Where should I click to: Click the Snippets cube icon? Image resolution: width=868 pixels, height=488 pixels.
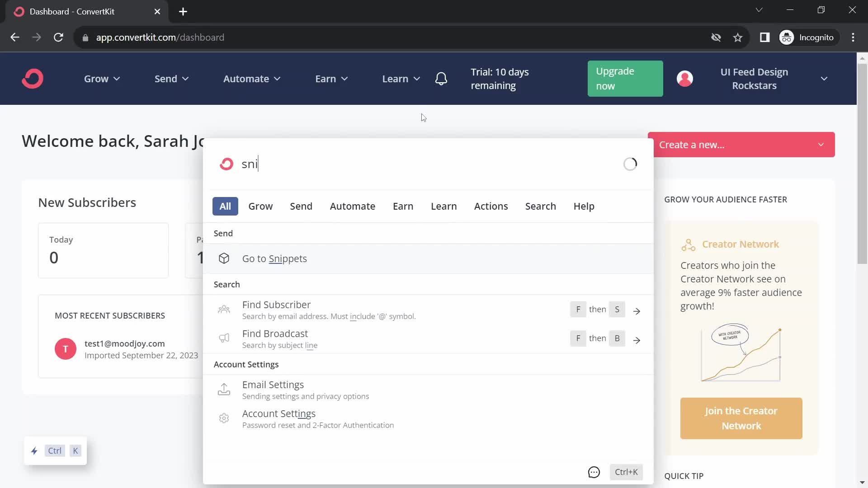[x=224, y=258]
